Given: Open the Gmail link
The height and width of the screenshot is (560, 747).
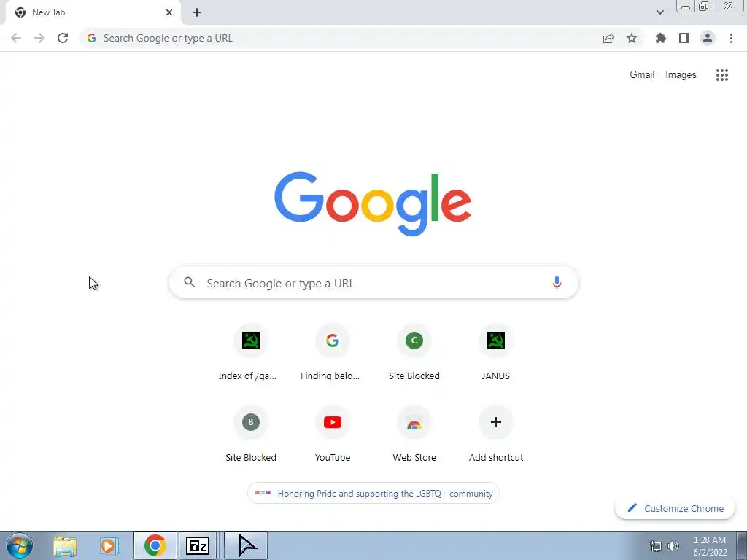Looking at the screenshot, I should click(x=642, y=75).
